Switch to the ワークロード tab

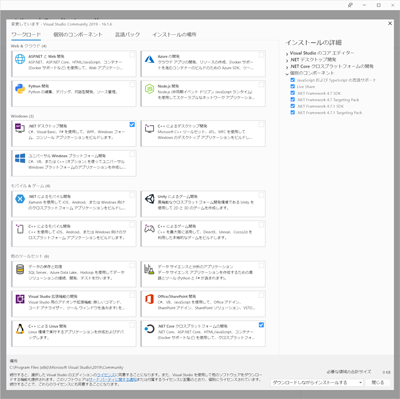tap(26, 34)
